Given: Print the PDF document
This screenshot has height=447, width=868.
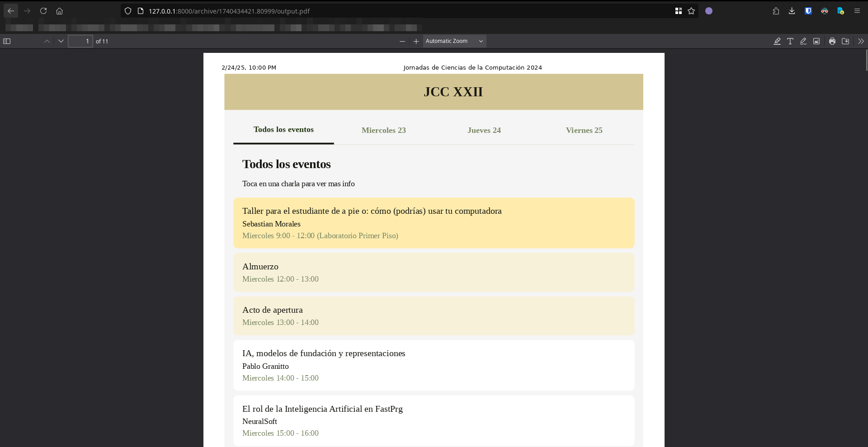Looking at the screenshot, I should pyautogui.click(x=832, y=41).
